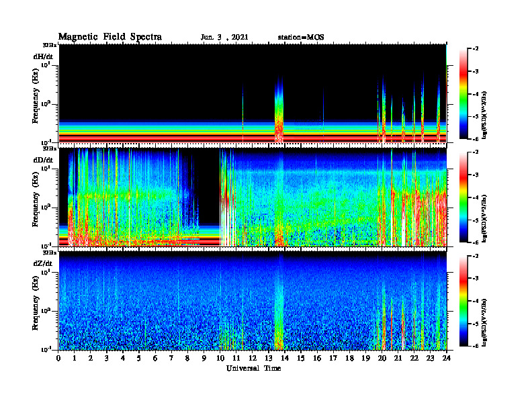Click the '16' hour tick label
The height and width of the screenshot is (411, 532).
317,359
